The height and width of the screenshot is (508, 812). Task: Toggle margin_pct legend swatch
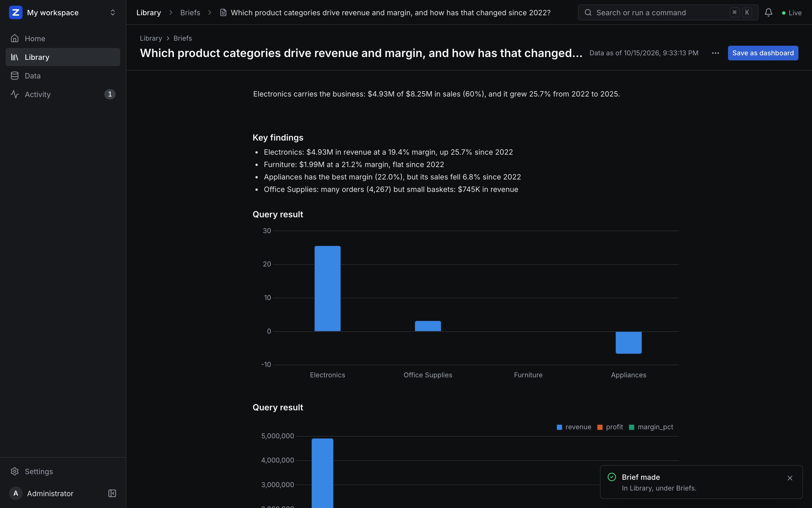click(632, 427)
